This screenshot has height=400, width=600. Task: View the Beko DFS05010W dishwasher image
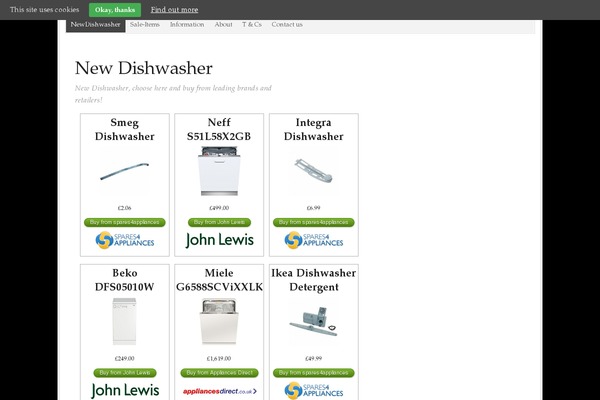[x=124, y=322]
